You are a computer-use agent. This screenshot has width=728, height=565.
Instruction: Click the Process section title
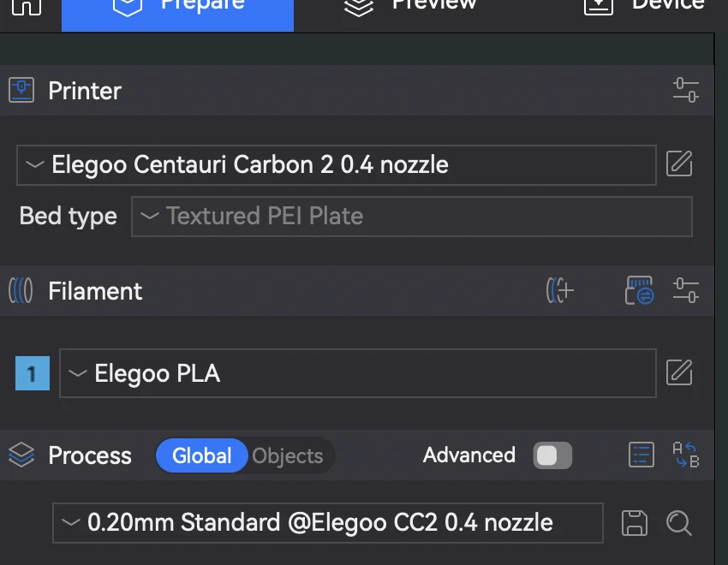(90, 455)
